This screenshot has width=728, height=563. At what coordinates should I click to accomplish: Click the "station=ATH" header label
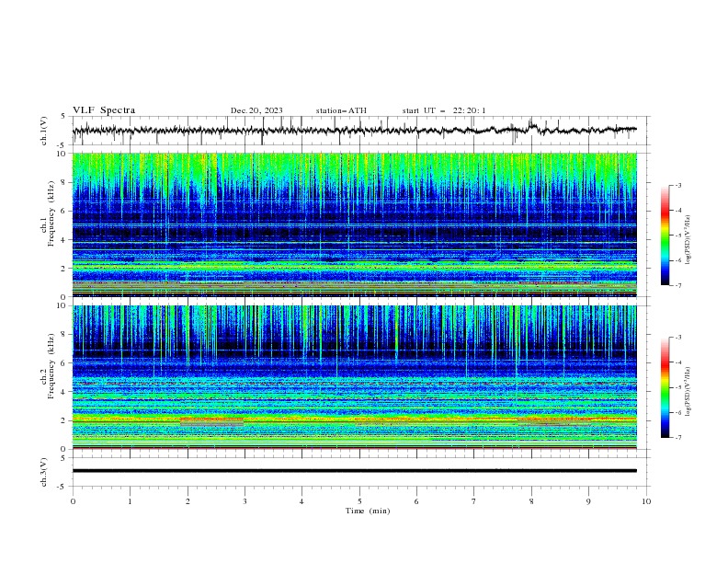click(341, 110)
